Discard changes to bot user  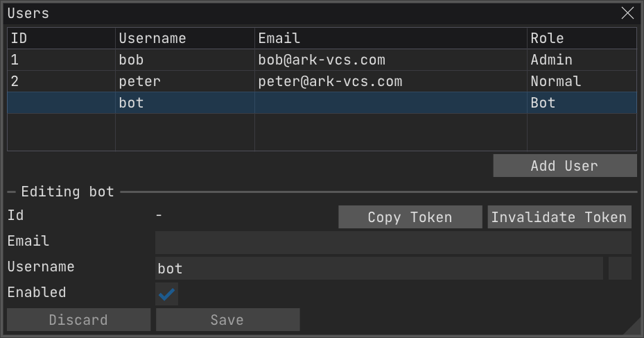pos(78,320)
